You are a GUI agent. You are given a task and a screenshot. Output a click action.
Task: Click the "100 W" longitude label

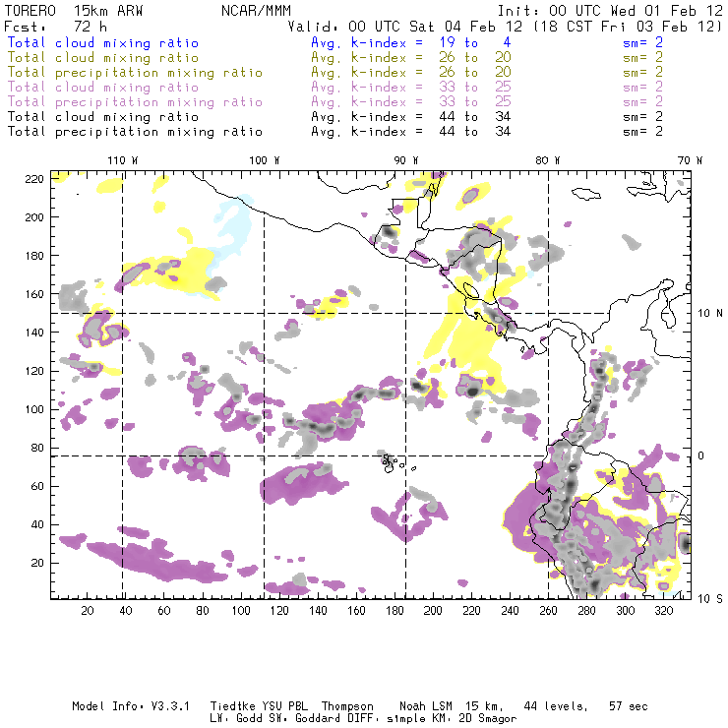click(x=265, y=160)
